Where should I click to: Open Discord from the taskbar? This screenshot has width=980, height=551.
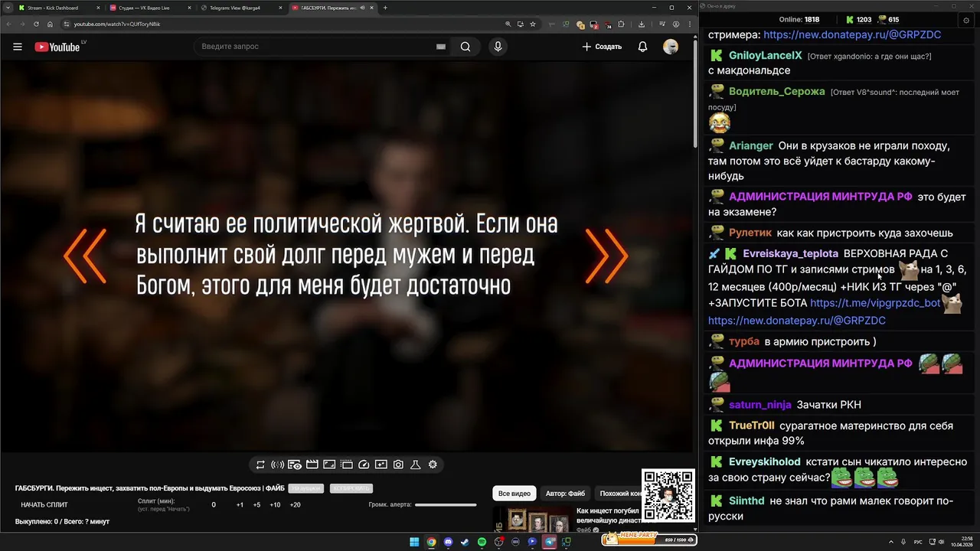[448, 542]
